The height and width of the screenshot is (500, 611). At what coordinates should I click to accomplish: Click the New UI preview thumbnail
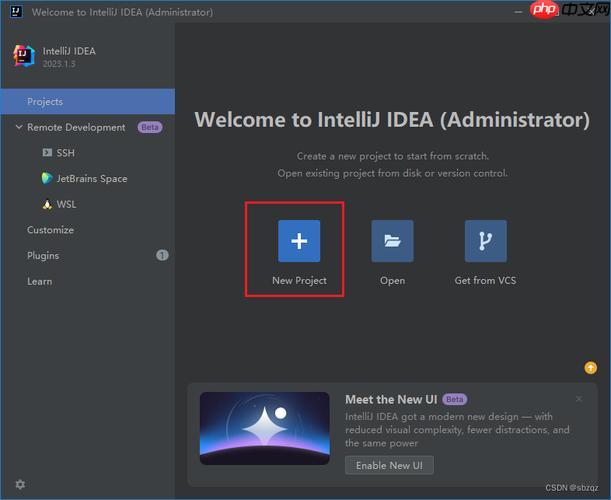tap(265, 428)
